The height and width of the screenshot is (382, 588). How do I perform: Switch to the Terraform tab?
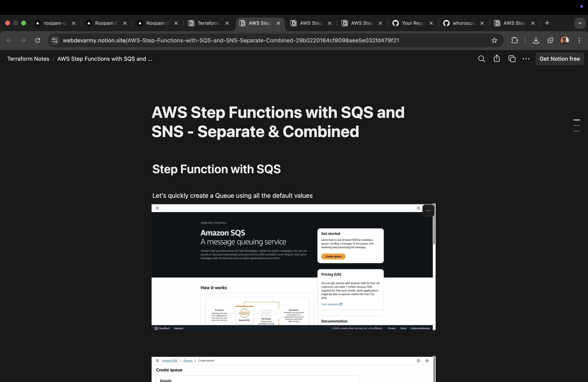click(x=208, y=23)
